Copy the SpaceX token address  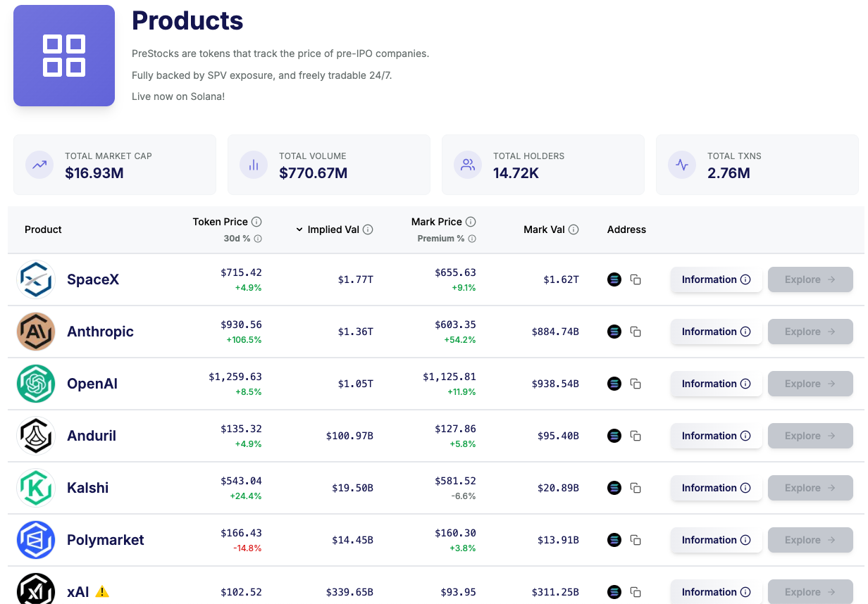pyautogui.click(x=635, y=279)
